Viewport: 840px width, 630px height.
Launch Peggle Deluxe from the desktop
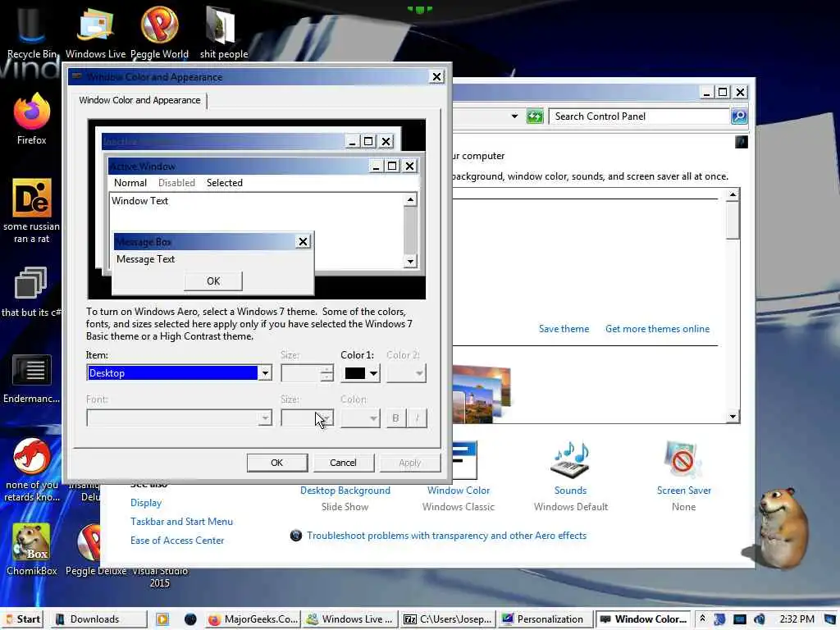95,550
